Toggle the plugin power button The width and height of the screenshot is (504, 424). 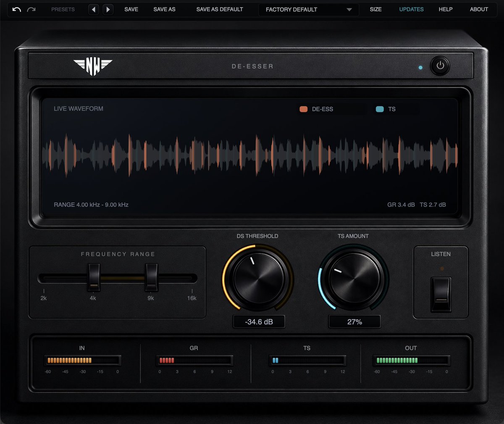coord(440,66)
